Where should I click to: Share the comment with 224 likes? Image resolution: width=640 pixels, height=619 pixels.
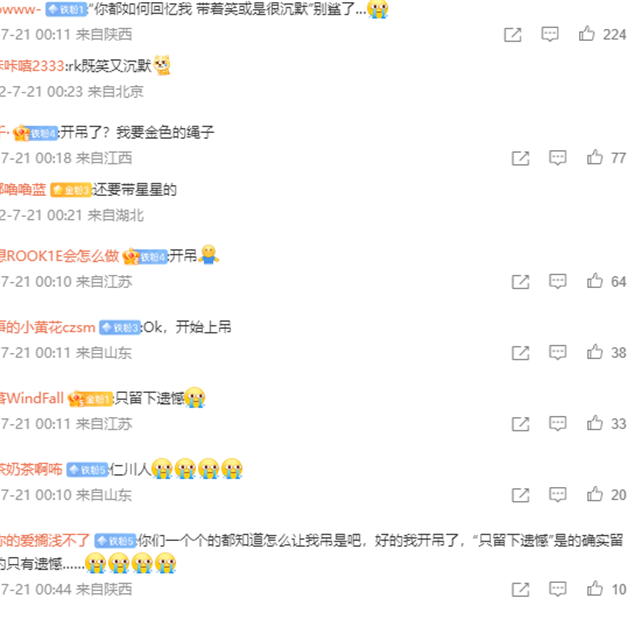[x=513, y=35]
